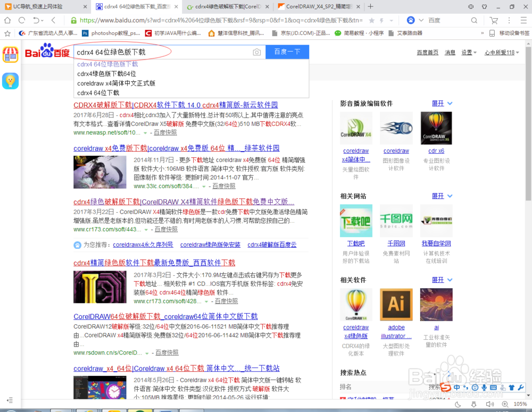Image resolution: width=532 pixels, height=412 pixels.
Task: Open result cdrx4精简绿色版软件下载 西西软件园
Action: 154,263
